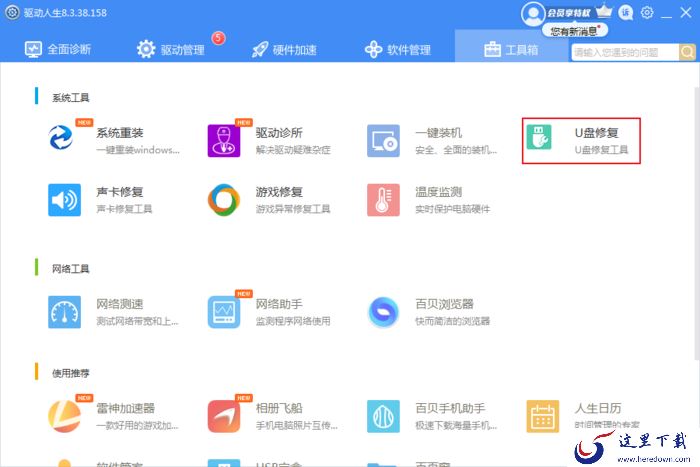
Task: Click the vertical scrollbar on the right
Action: 697,223
